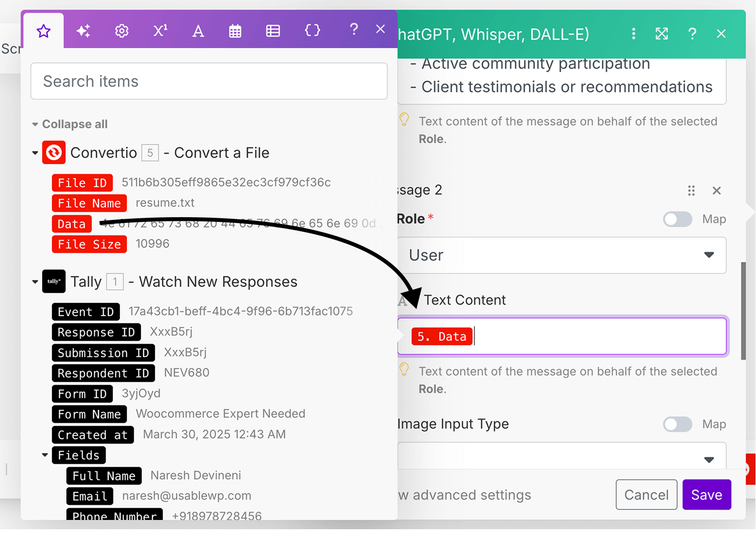Click the mapping panel help question mark

[354, 29]
